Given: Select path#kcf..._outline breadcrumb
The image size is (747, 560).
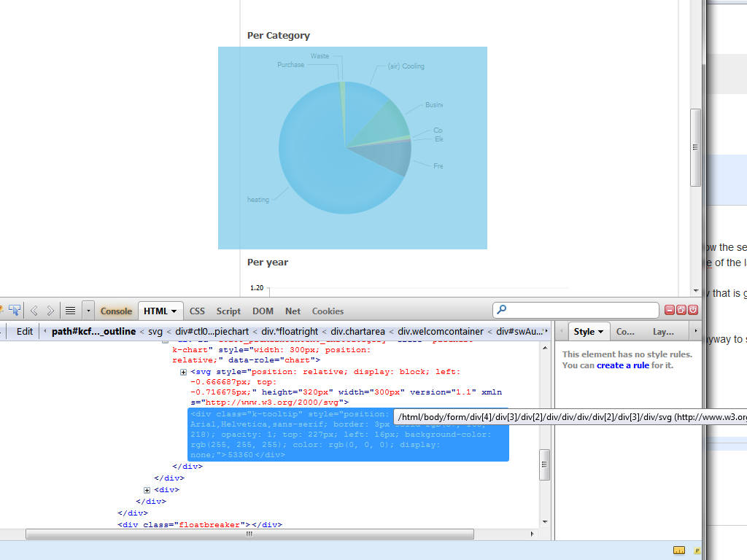Looking at the screenshot, I should (x=94, y=332).
